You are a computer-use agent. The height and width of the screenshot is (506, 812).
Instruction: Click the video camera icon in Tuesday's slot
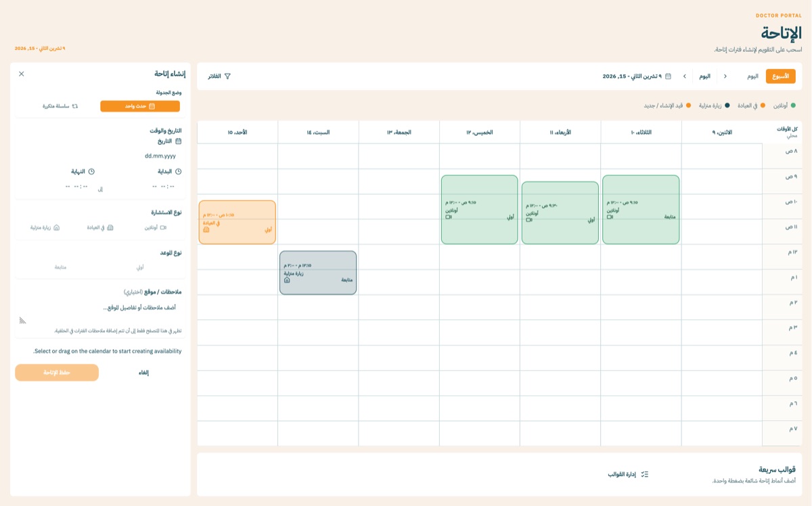(x=610, y=218)
